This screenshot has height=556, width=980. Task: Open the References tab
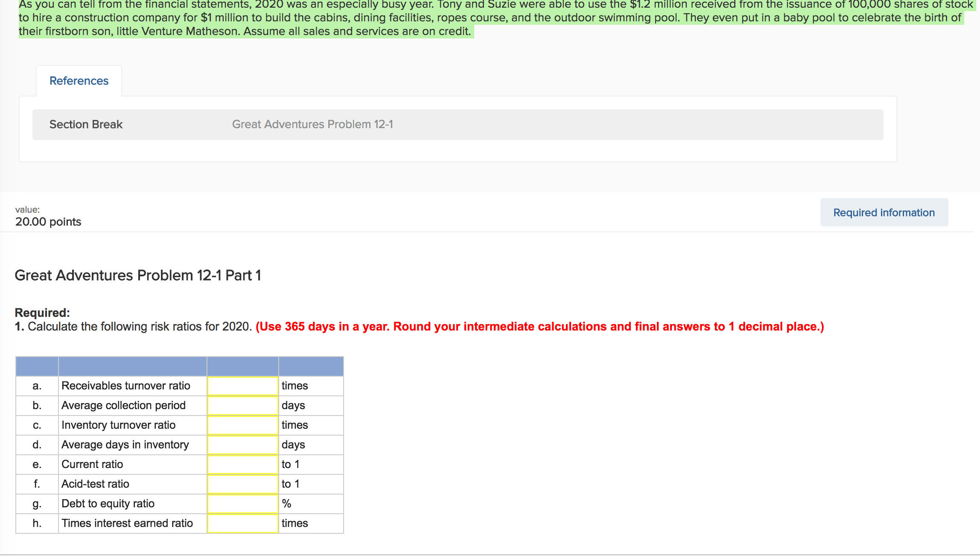tap(79, 81)
